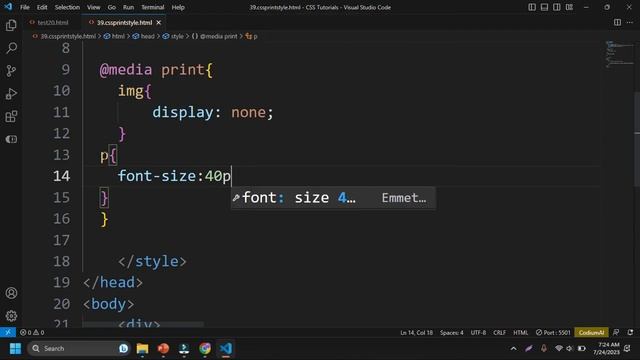Place cursor on 'display: none;' line
Image resolution: width=640 pixels, height=360 pixels.
coord(213,112)
